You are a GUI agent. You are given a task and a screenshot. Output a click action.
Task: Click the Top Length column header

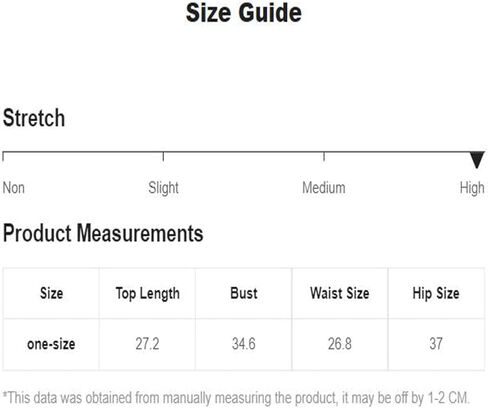148,294
